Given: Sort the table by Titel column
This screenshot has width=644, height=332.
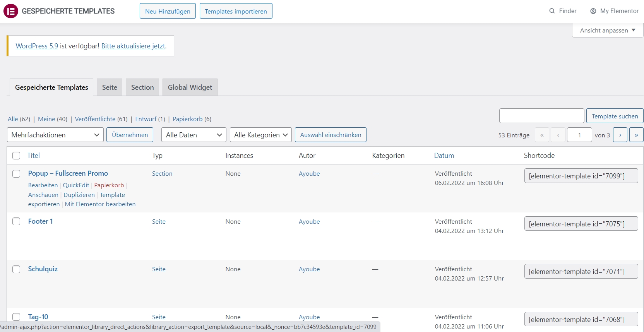Looking at the screenshot, I should tap(33, 156).
